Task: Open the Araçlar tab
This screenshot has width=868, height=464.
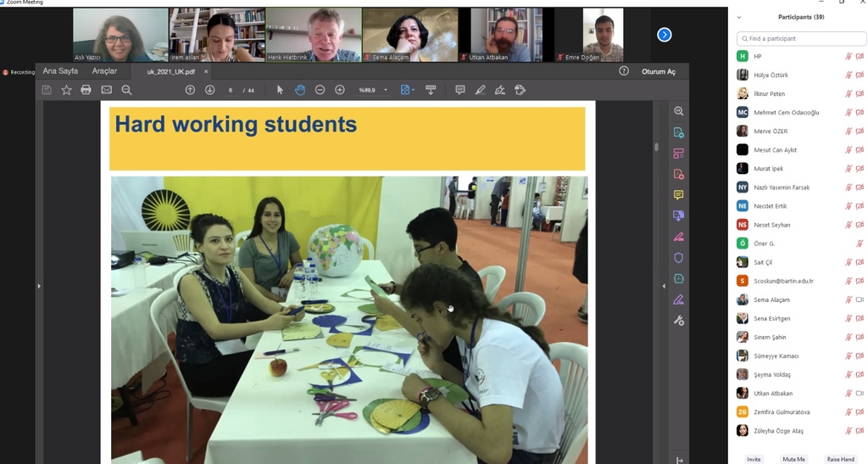Action: tap(104, 71)
